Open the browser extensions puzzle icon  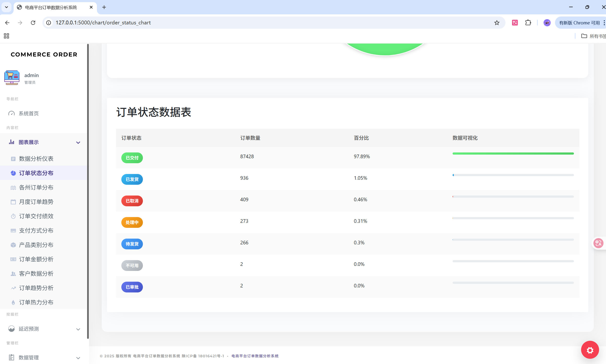pyautogui.click(x=528, y=22)
